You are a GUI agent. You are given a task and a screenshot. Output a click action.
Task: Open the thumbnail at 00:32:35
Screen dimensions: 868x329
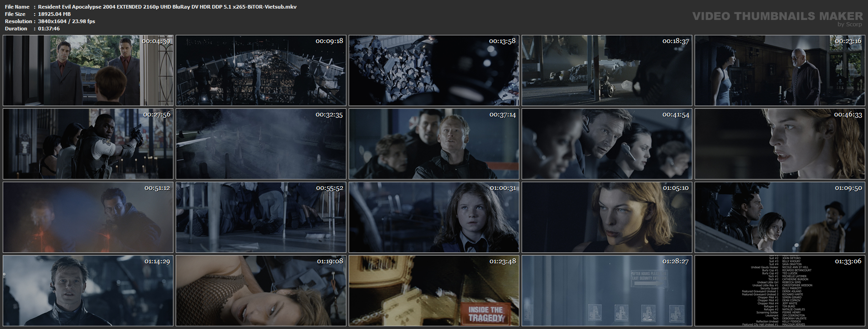point(261,144)
